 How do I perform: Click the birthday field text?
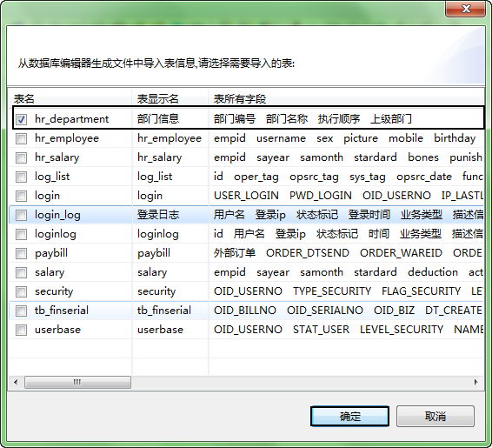coord(455,138)
